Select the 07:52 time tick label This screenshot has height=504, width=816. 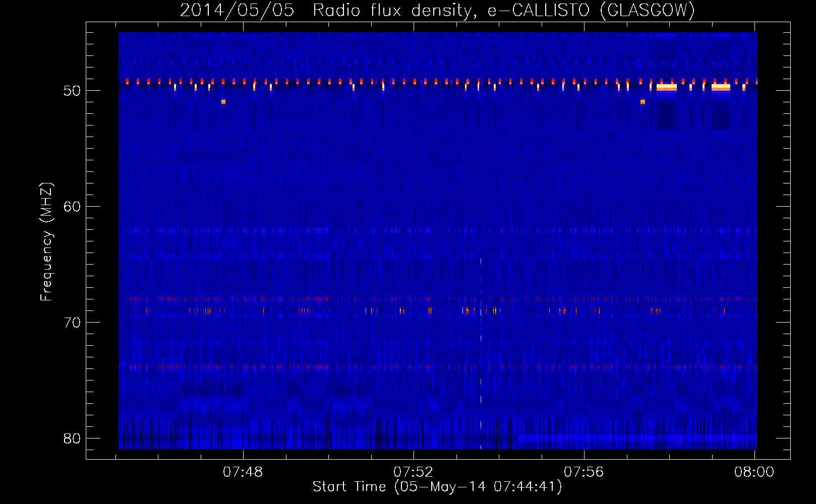414,472
